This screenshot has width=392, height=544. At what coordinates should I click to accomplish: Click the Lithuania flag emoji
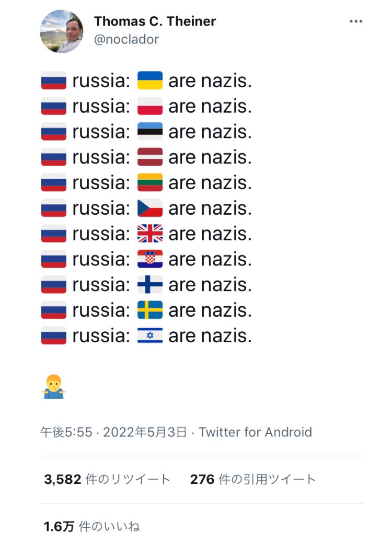[150, 183]
